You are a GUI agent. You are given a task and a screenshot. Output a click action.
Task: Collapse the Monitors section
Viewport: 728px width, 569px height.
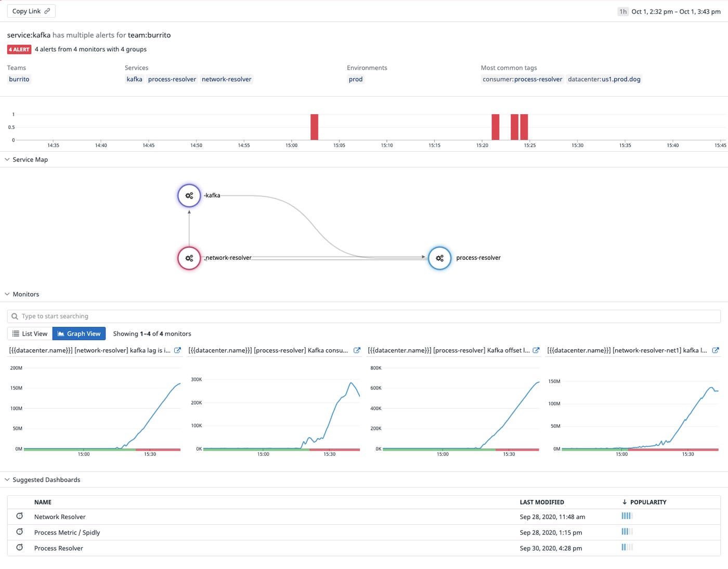(x=7, y=294)
